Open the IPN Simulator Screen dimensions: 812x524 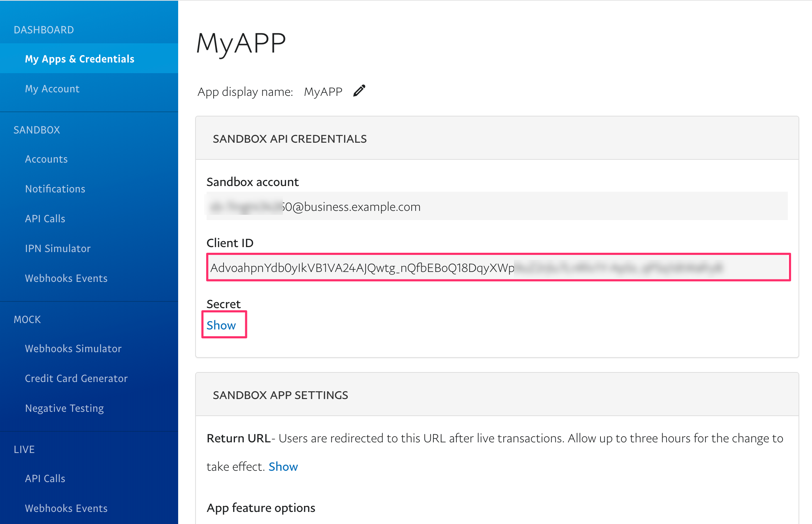pos(58,249)
